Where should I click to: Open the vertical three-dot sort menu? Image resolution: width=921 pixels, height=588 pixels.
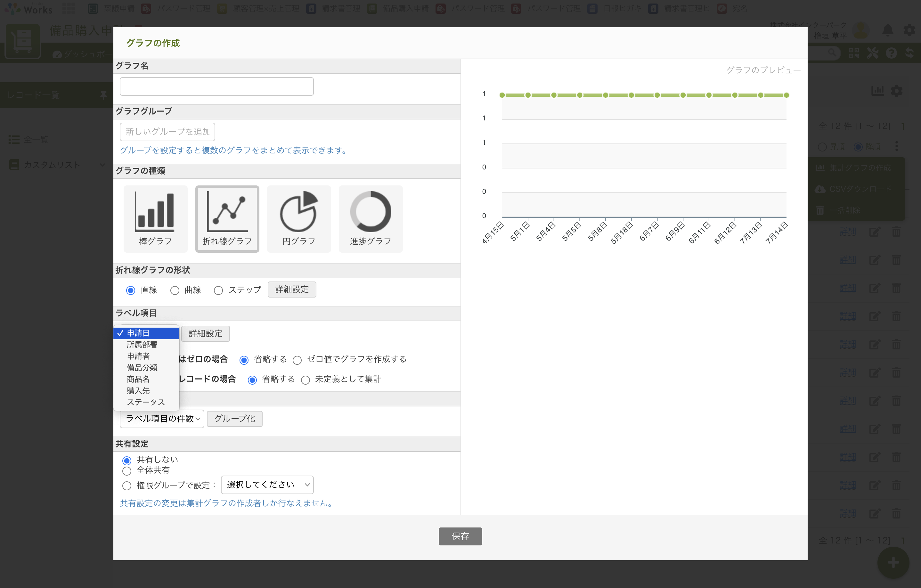tap(897, 146)
